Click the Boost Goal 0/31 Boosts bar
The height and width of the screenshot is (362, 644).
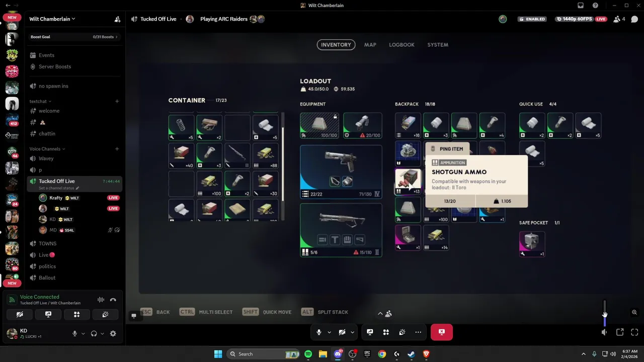point(74,37)
